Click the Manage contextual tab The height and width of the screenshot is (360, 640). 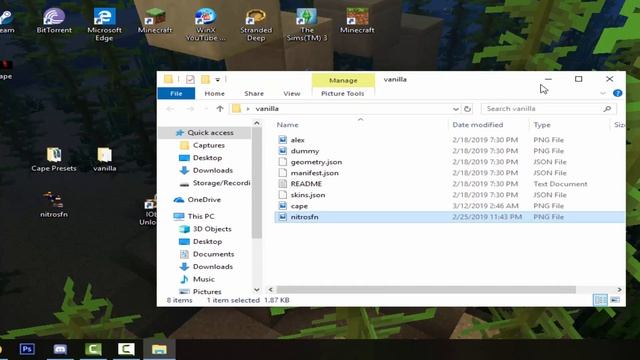click(343, 80)
